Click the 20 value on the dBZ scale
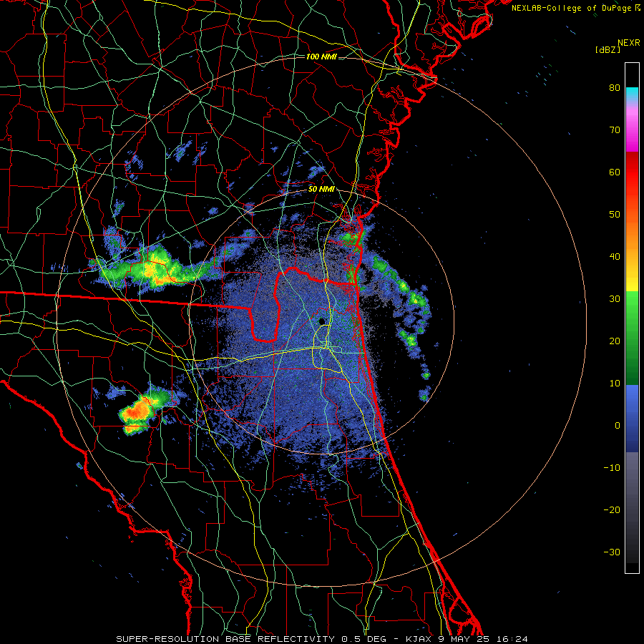The image size is (644, 644). coord(615,341)
